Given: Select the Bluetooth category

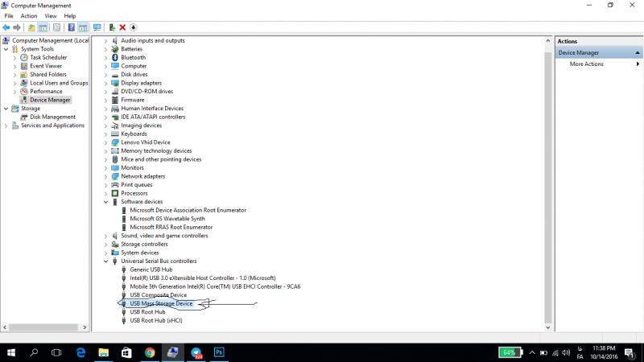Looking at the screenshot, I should tap(133, 57).
